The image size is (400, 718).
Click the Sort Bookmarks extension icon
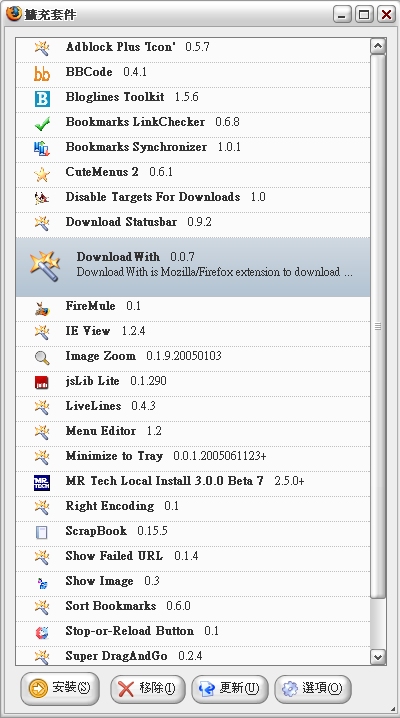click(42, 607)
